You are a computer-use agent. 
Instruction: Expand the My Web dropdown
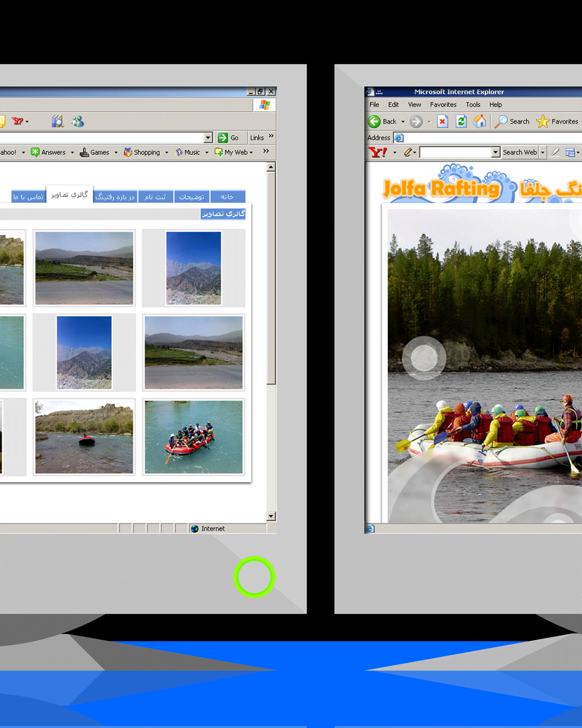tap(251, 153)
